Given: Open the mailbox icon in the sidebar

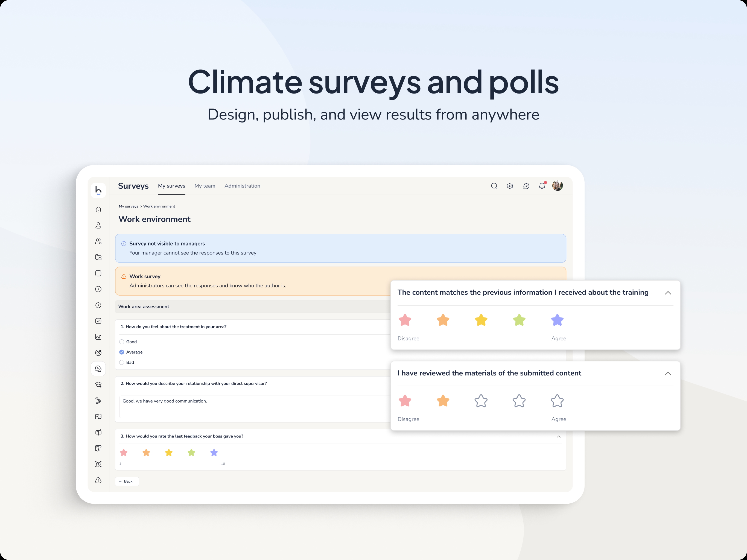Looking at the screenshot, I should 98,432.
